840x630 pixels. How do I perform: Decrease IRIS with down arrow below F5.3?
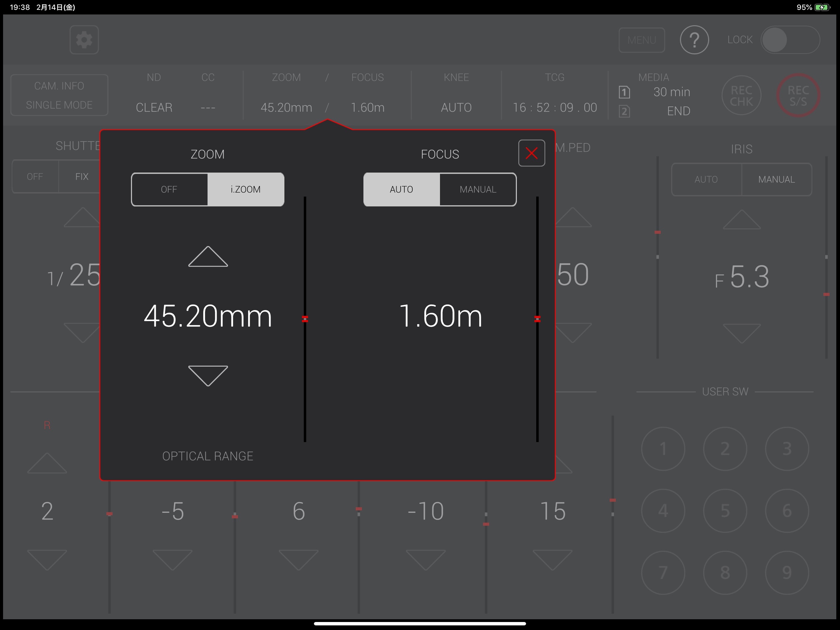tap(742, 334)
